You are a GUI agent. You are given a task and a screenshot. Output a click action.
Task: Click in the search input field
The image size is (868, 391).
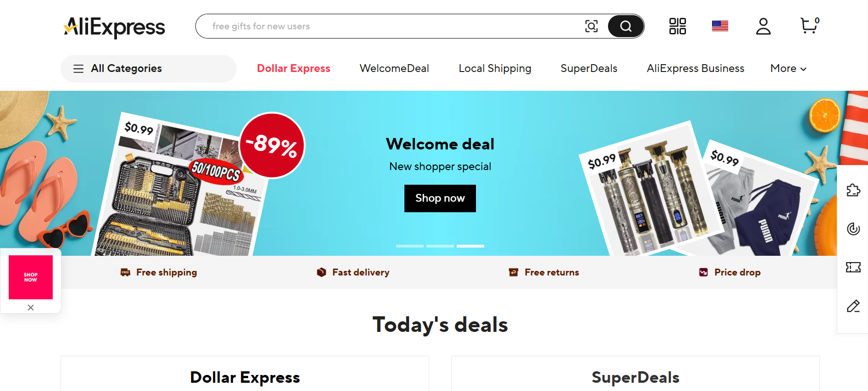[394, 26]
